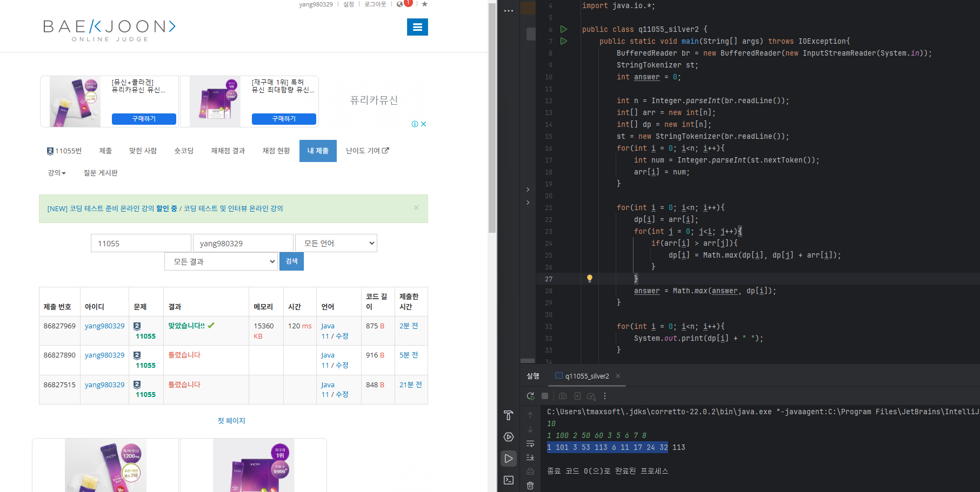Click the 코딩 테스트 준비 온라인 강의 banner link

(111, 208)
